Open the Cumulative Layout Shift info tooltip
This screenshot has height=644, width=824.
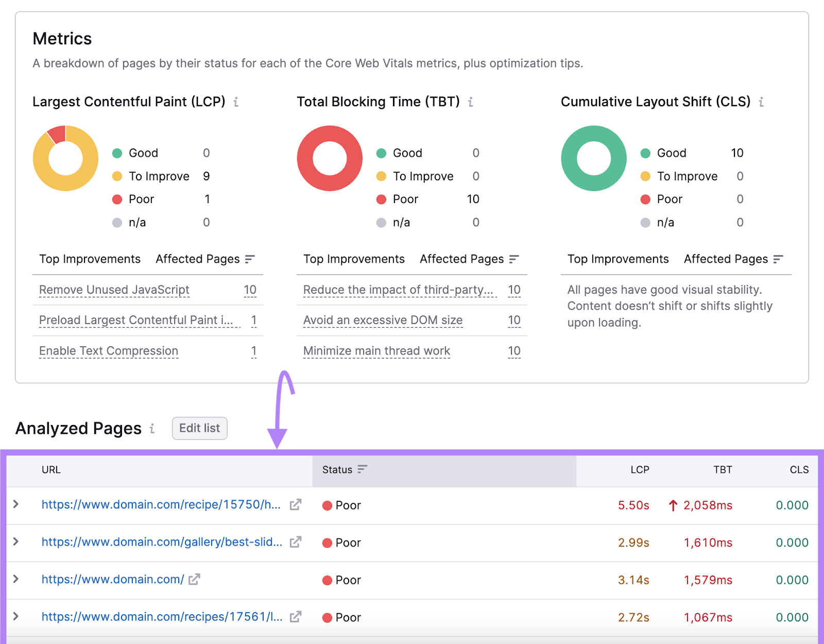[761, 102]
